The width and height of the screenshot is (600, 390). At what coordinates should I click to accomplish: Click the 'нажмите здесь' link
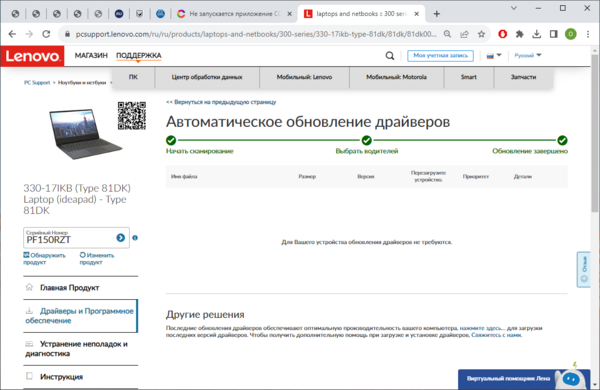482,328
